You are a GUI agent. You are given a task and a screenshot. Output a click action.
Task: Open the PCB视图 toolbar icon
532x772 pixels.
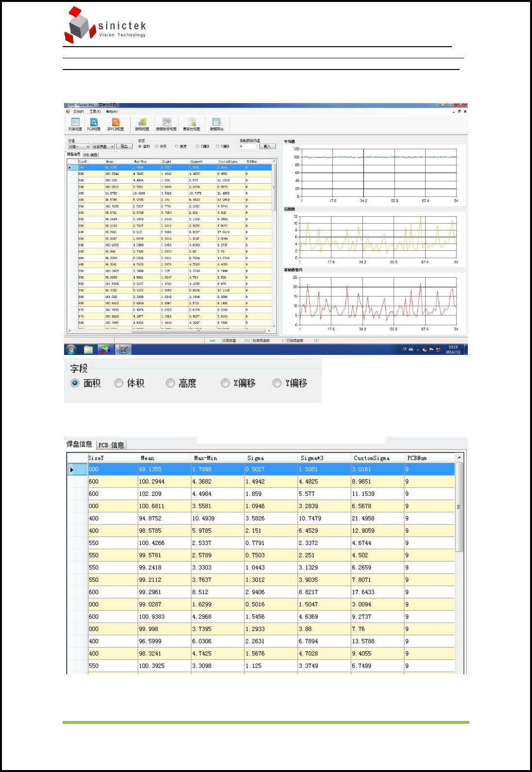coord(94,124)
